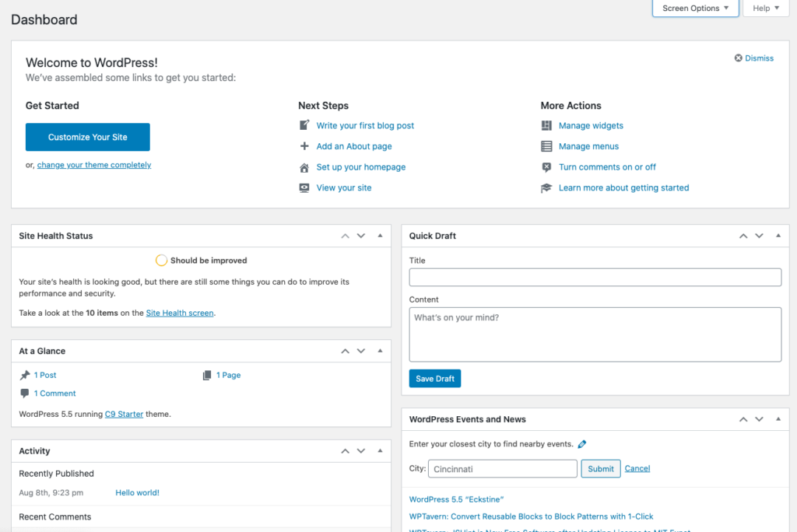The image size is (797, 532).
Task: Click the Customize Your Site button
Action: (x=88, y=137)
